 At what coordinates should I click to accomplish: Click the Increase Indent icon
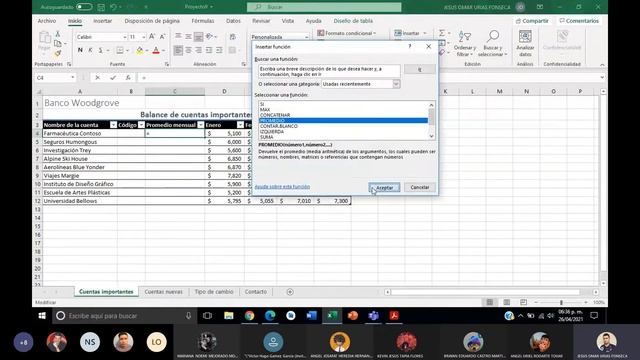point(219,50)
